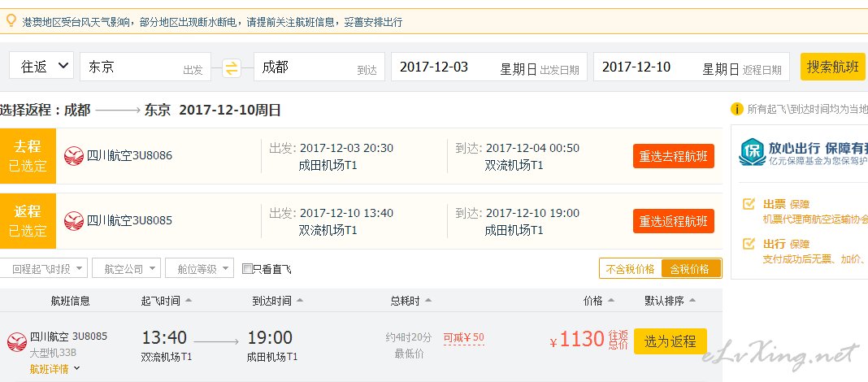Click the ¥1130 price text
Viewport: 868px width, 382px height.
click(x=576, y=340)
